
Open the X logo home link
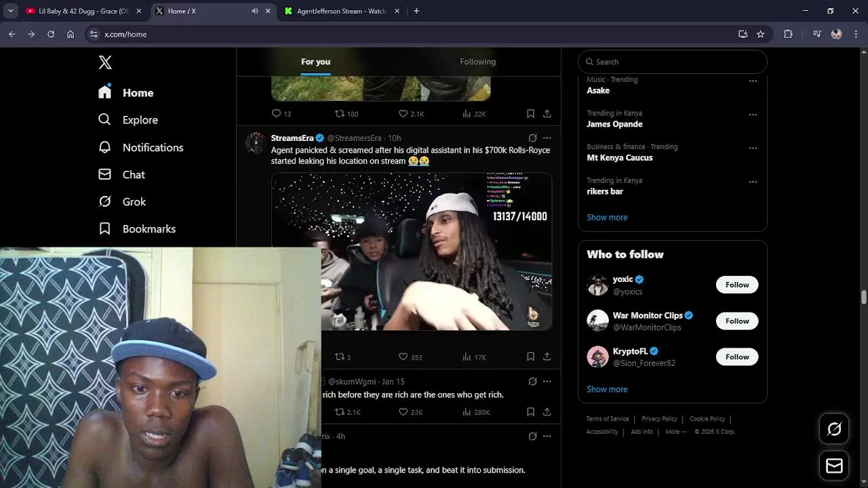[x=105, y=62]
